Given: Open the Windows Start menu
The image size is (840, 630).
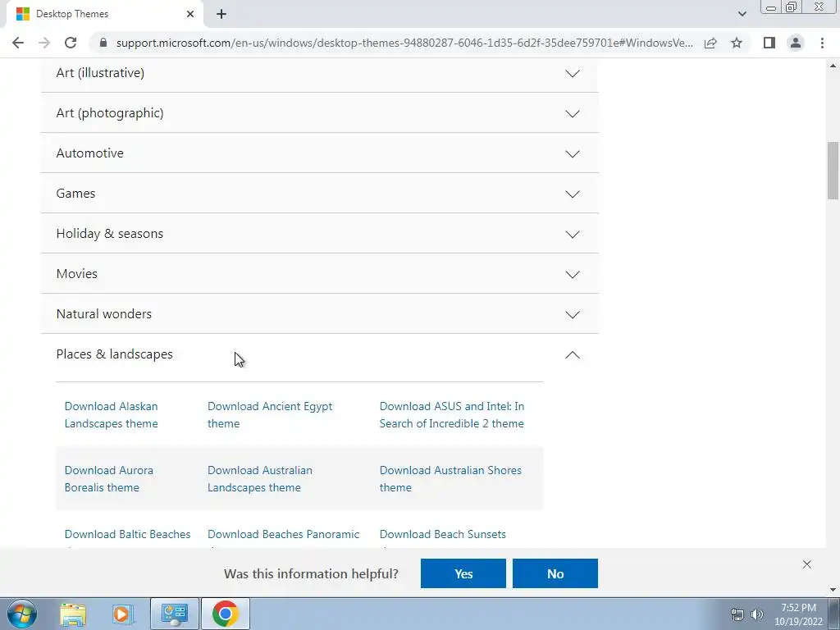Looking at the screenshot, I should point(22,614).
